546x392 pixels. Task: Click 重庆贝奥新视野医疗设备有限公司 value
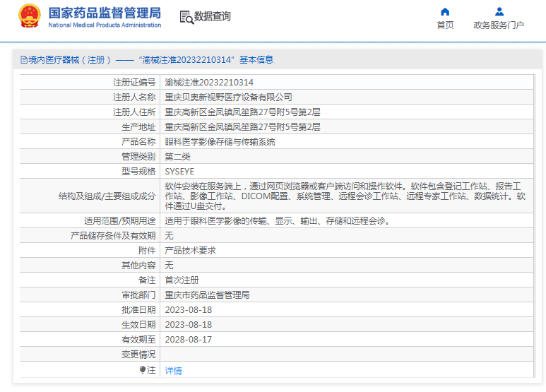(228, 97)
